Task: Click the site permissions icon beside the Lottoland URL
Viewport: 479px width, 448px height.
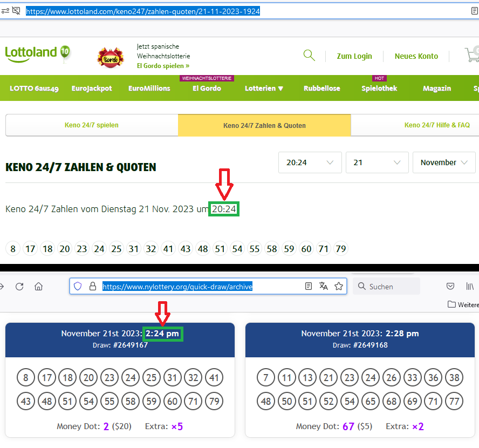Action: click(x=5, y=11)
